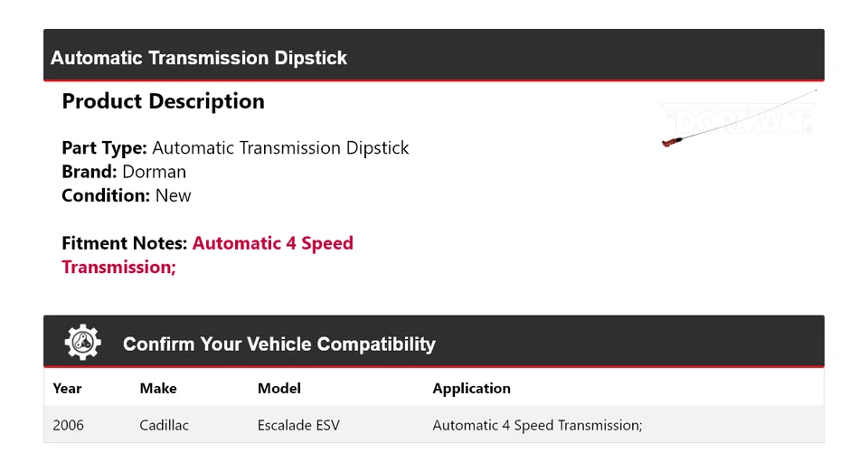The height and width of the screenshot is (472, 868).
Task: Select the Dorman brand text
Action: pyautogui.click(x=154, y=172)
